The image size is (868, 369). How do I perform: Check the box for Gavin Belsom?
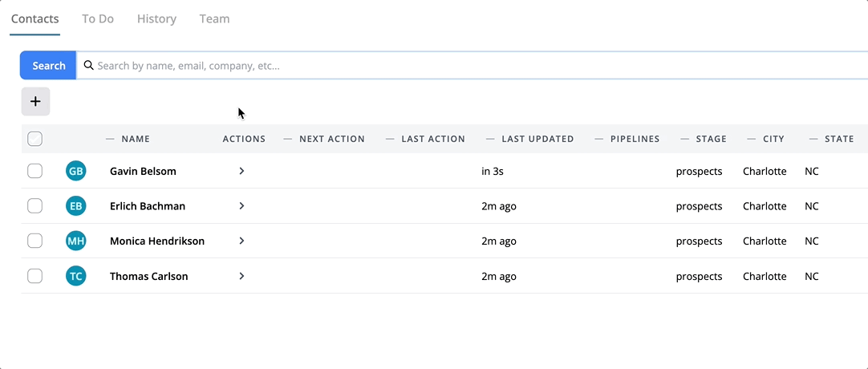tap(34, 171)
